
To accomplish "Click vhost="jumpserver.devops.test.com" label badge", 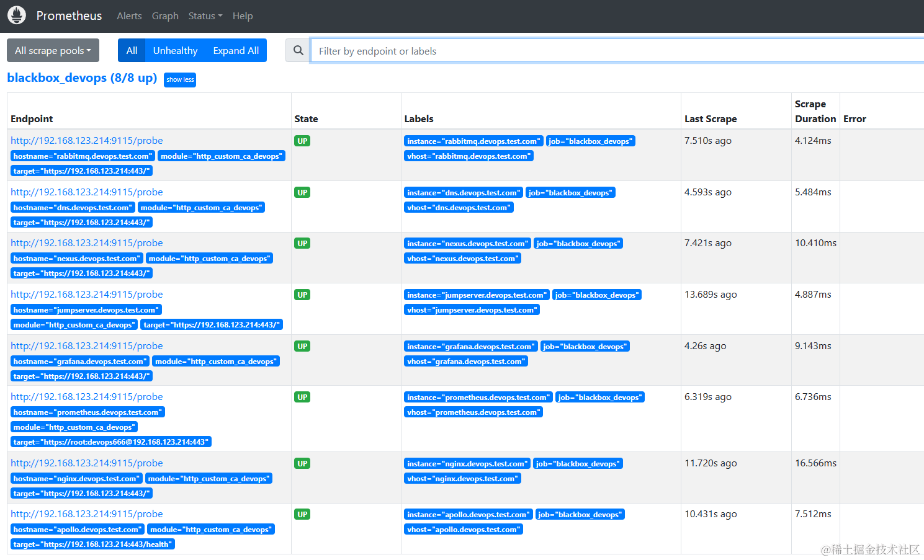I will (x=472, y=310).
